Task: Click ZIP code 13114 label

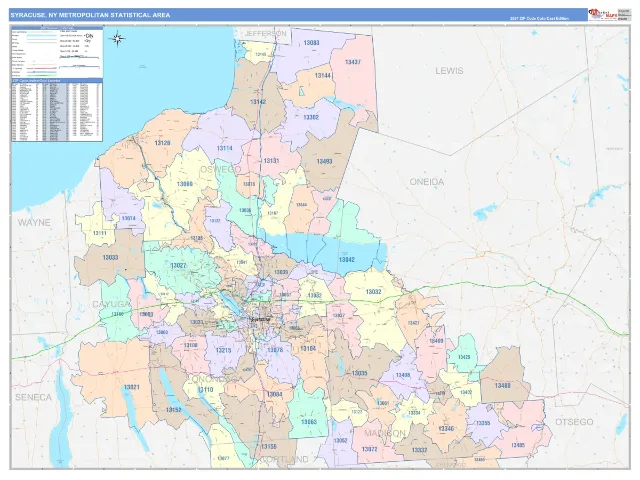Action: tap(224, 148)
